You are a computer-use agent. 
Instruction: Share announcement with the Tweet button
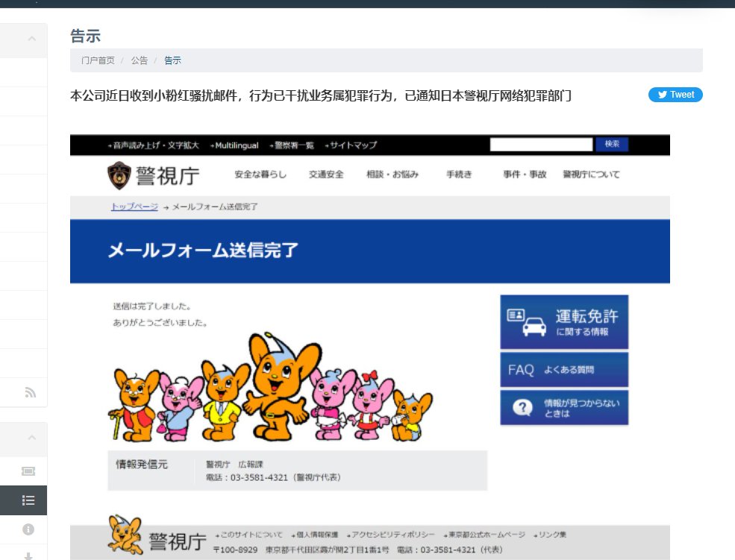point(675,95)
